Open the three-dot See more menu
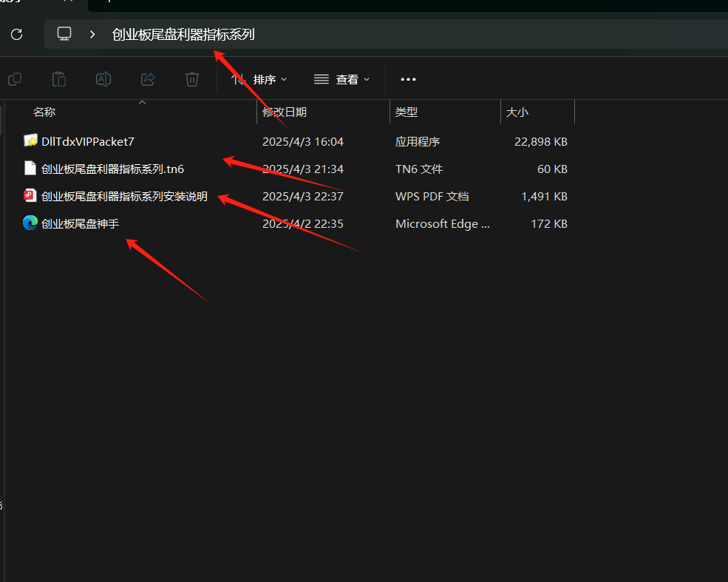Image resolution: width=728 pixels, height=582 pixels. tap(408, 79)
